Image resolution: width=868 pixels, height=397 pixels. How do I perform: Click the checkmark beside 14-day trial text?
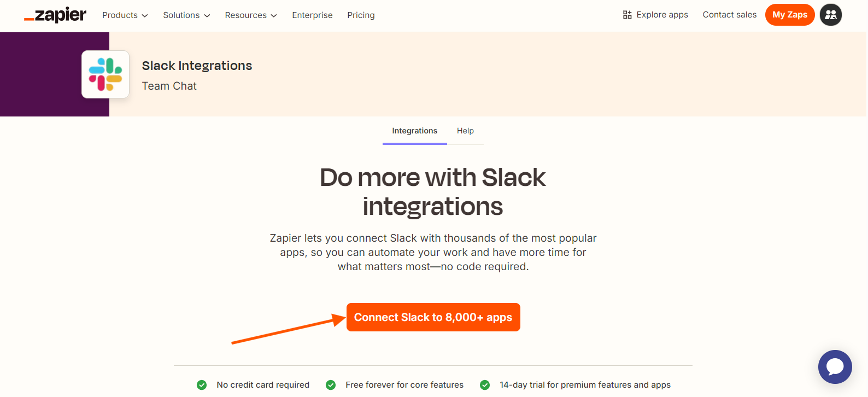point(485,385)
